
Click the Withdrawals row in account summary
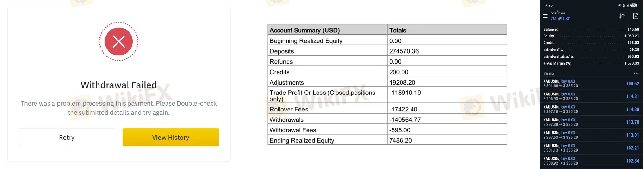tap(387, 120)
